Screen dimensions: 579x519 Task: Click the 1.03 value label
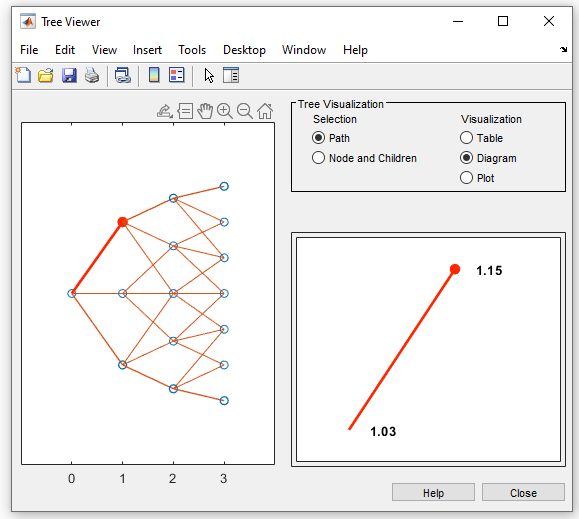pyautogui.click(x=383, y=432)
